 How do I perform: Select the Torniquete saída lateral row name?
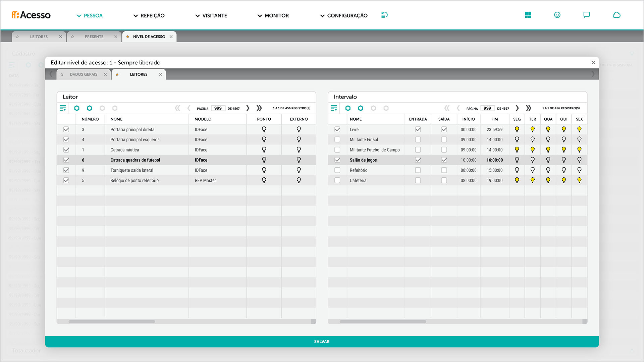click(132, 170)
